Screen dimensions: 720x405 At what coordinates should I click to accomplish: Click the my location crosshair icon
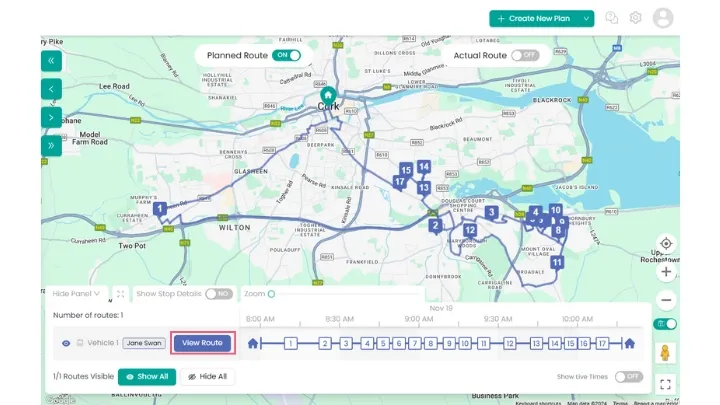(x=666, y=244)
